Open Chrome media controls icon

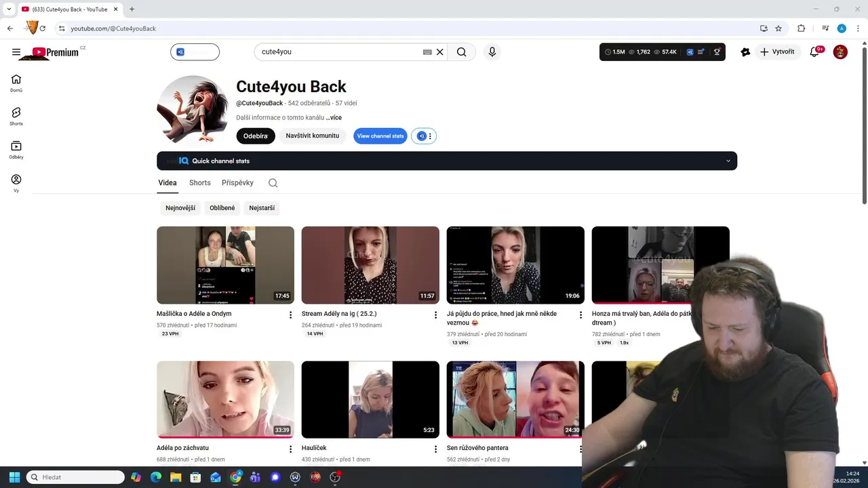pos(825,28)
